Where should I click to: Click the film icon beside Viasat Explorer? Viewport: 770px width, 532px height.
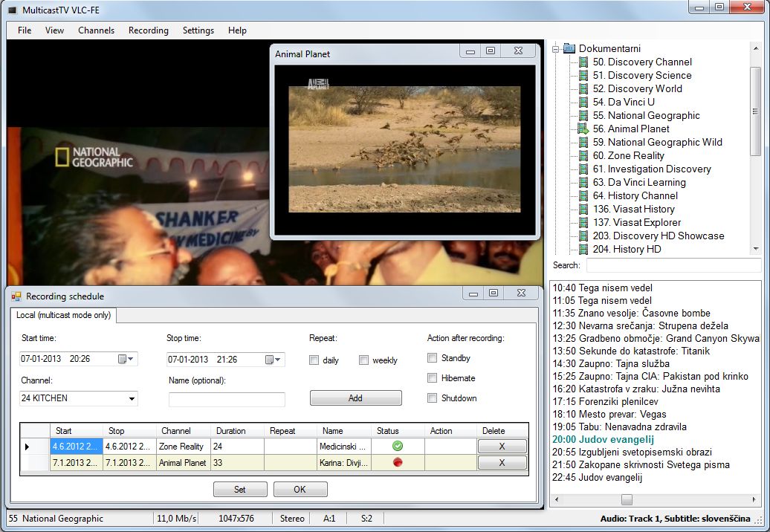(x=583, y=222)
